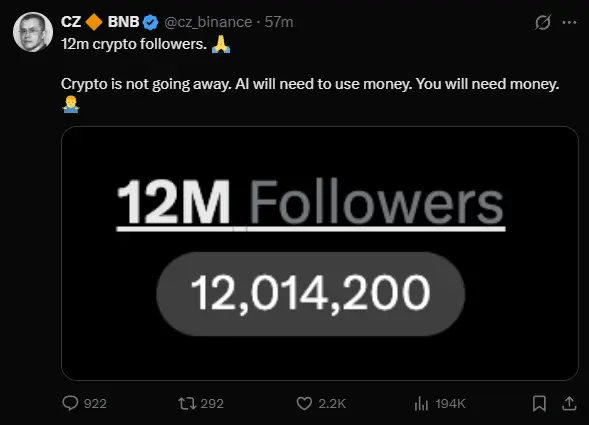Click the orange diamond BNB badge
Viewport: 589px width, 425px height.
[94, 22]
